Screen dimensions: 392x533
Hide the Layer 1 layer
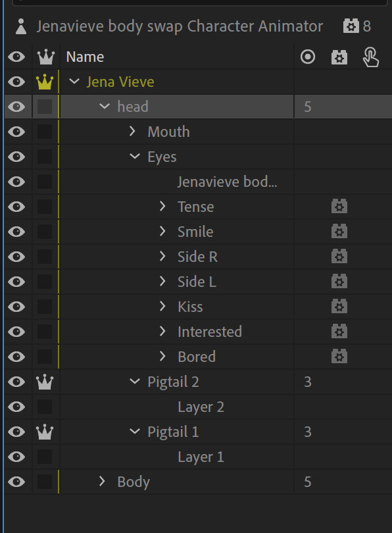coord(16,457)
